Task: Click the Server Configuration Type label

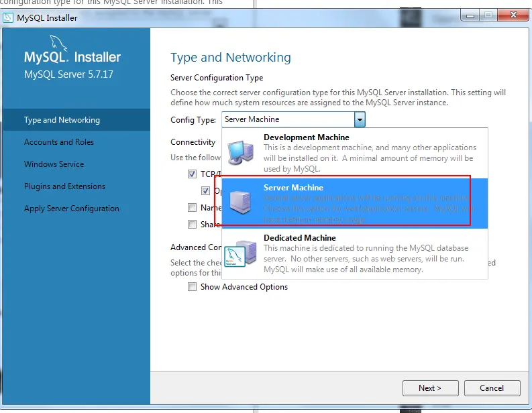Action: pyautogui.click(x=217, y=78)
